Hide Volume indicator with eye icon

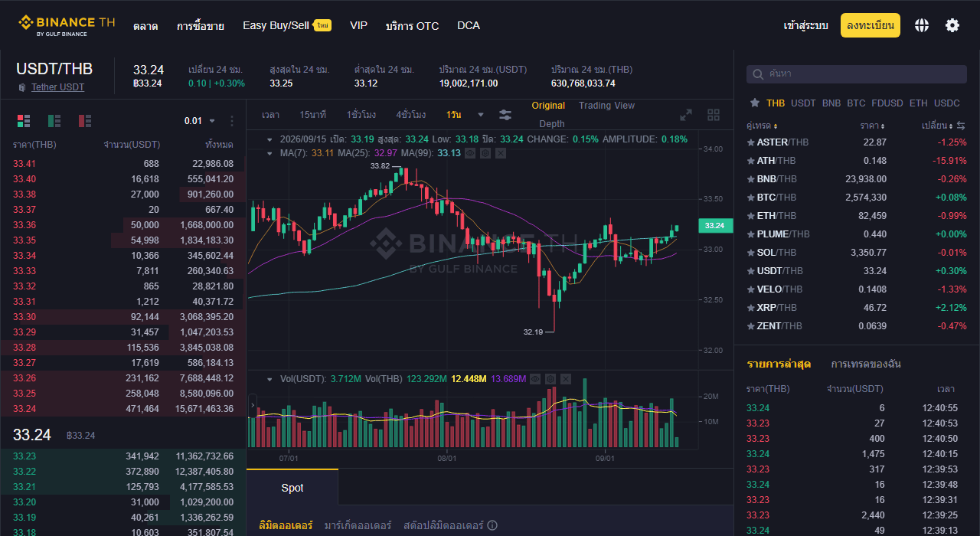(535, 379)
